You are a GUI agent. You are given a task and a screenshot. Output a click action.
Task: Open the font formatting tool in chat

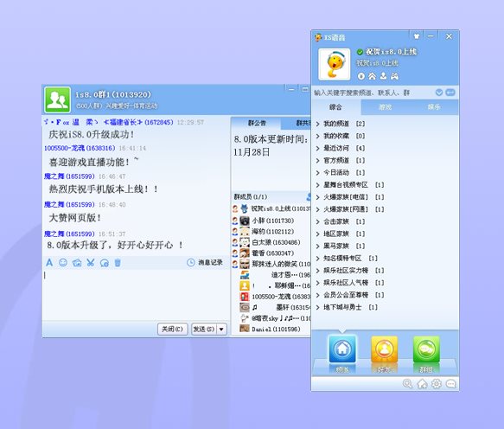click(49, 263)
